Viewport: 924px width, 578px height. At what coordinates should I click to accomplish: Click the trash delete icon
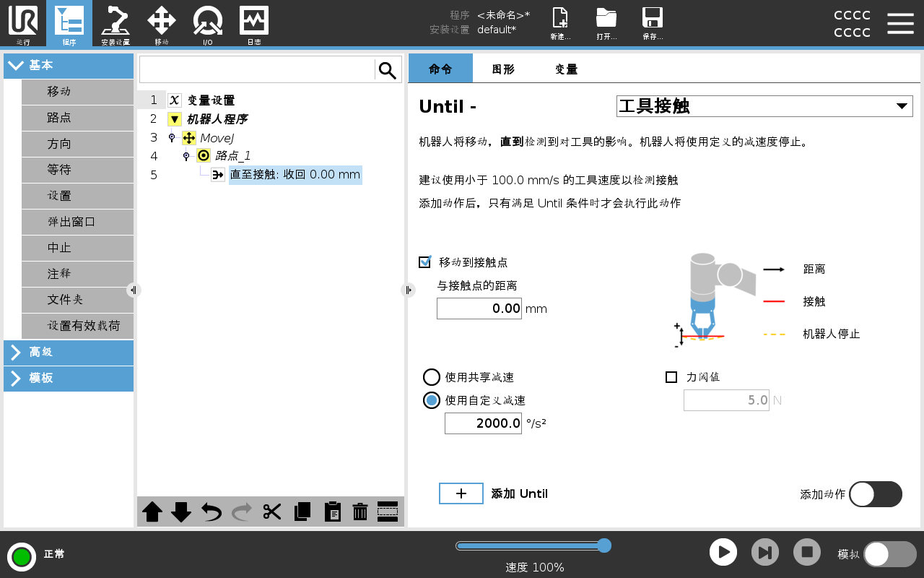click(x=360, y=512)
